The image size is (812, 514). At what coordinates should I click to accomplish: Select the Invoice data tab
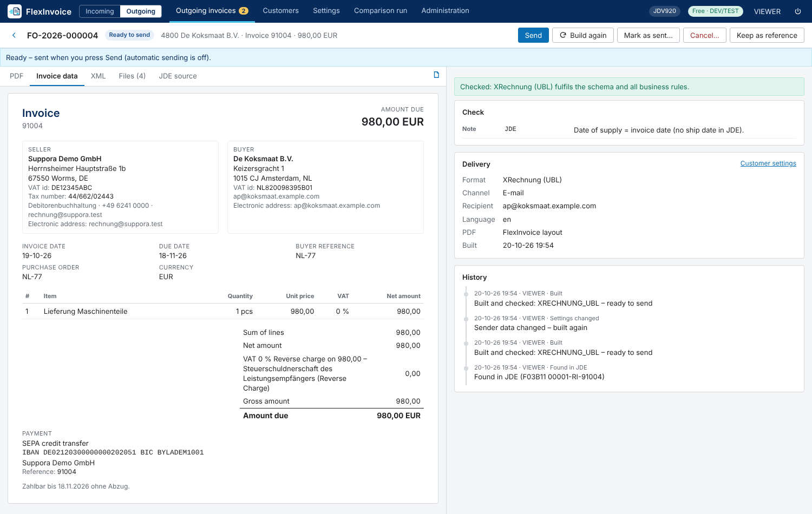coord(57,76)
